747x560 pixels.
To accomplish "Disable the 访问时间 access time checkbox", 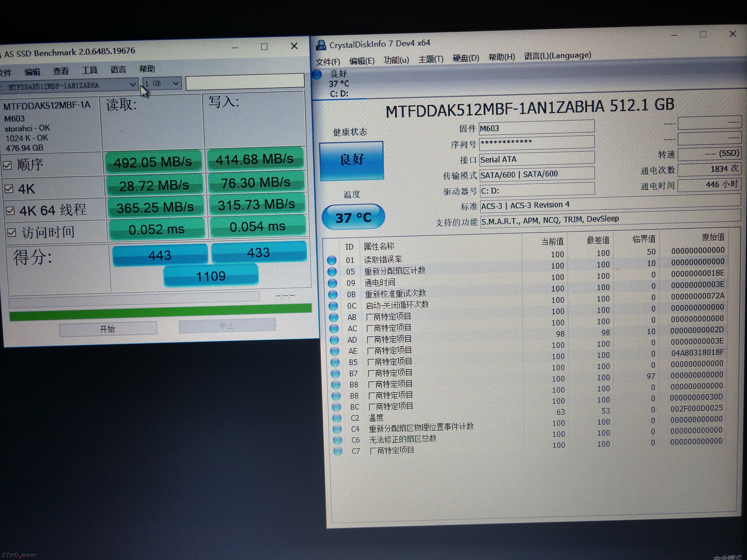I will (11, 233).
